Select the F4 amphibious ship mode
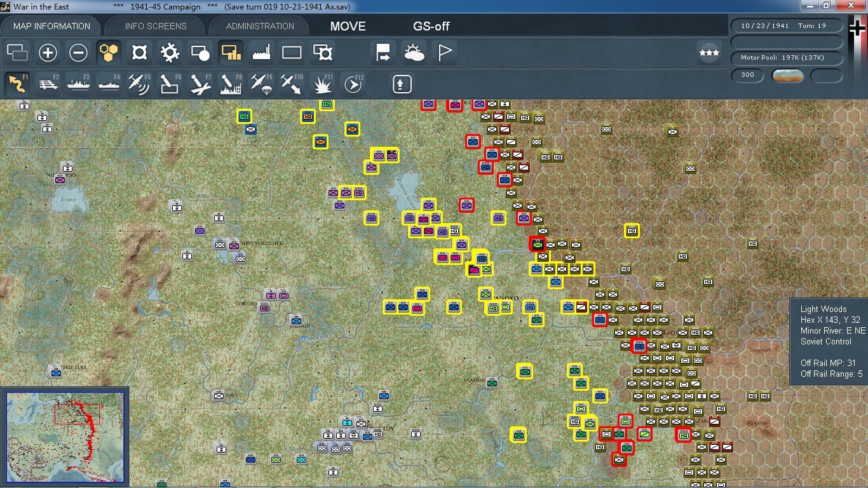Viewport: 868px width, 488px height. click(x=109, y=84)
